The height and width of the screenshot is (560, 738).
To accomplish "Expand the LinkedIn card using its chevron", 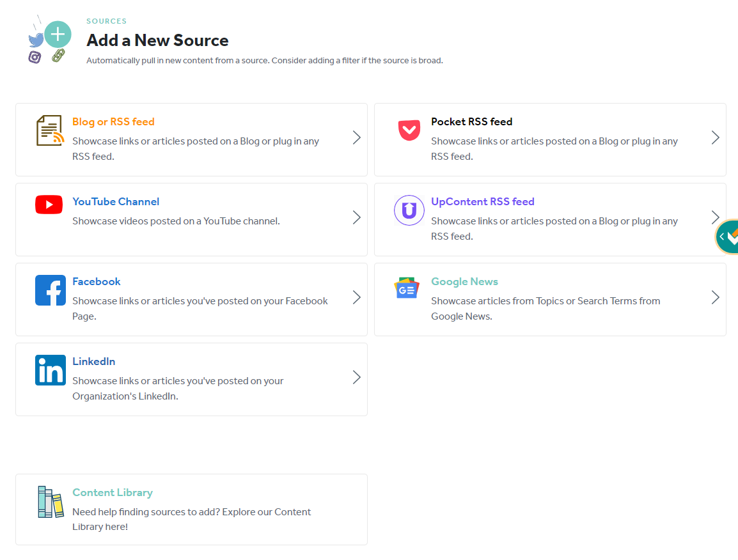I will coord(356,378).
